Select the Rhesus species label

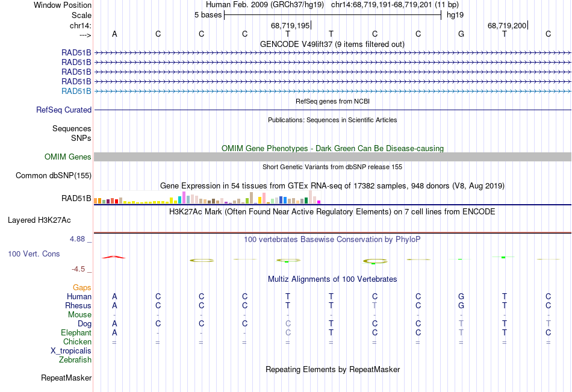pos(78,305)
